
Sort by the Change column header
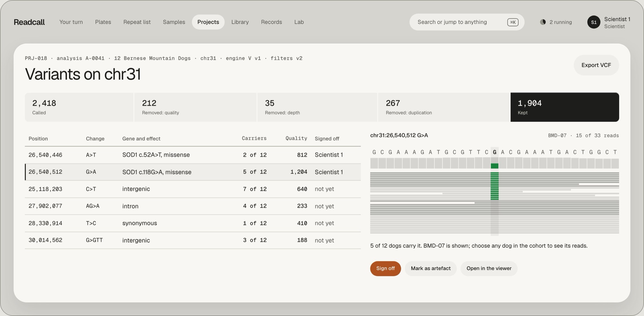point(95,139)
